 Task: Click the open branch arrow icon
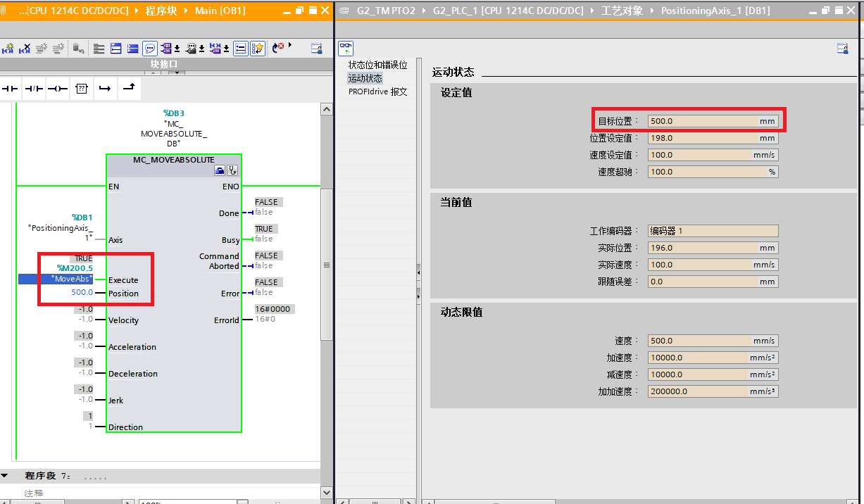pos(105,89)
